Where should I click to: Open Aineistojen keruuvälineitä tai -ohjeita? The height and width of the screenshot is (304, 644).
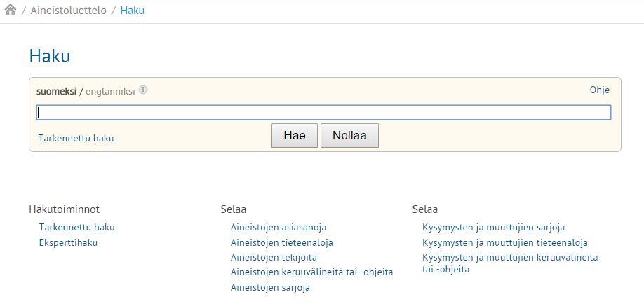(x=311, y=272)
